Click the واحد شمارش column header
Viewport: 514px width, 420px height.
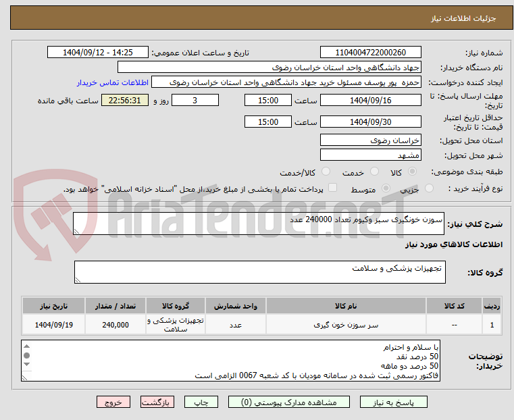(235, 306)
